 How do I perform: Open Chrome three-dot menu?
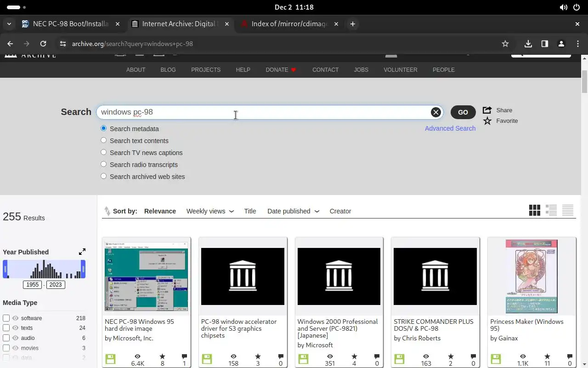click(578, 44)
